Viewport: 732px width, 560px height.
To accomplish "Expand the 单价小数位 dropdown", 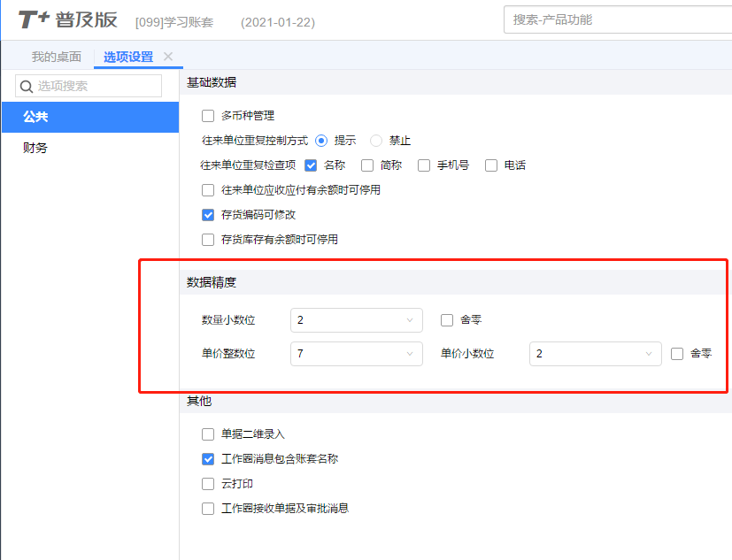I will 595,354.
